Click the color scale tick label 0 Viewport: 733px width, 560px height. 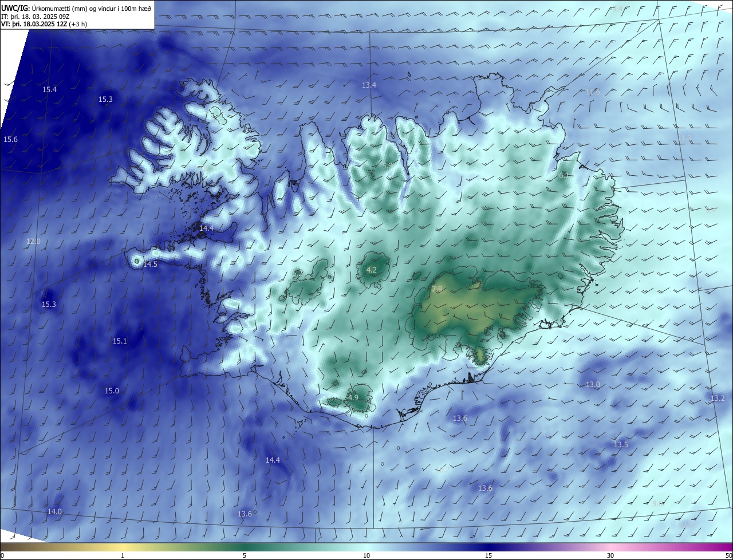pos(2,556)
